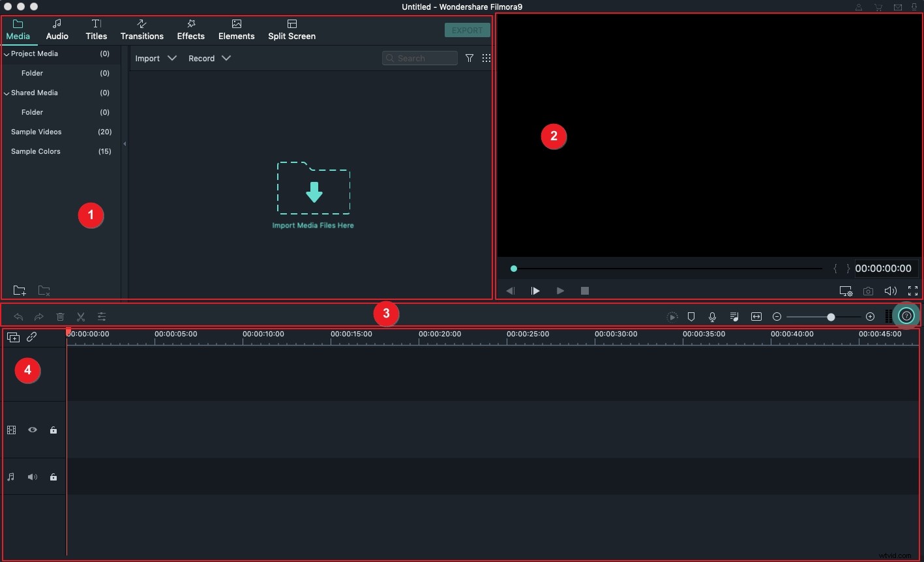Take a snapshot with the camera icon
The width and height of the screenshot is (924, 562).
(868, 291)
